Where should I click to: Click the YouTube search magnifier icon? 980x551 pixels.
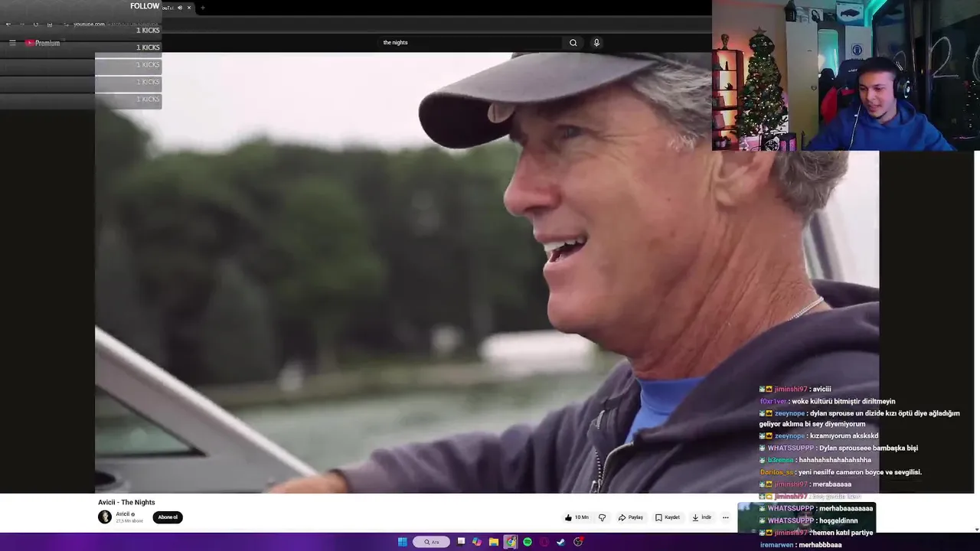[x=573, y=43]
